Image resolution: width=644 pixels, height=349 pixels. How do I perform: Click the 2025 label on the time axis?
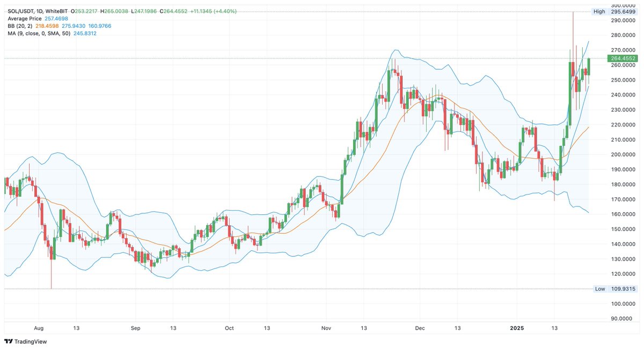(517, 328)
